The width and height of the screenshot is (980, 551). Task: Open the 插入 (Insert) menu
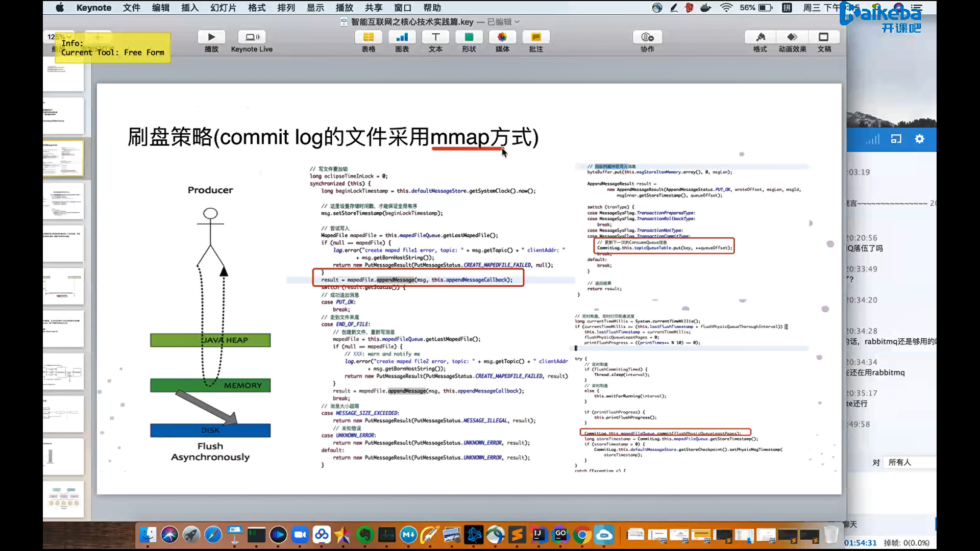coord(189,8)
